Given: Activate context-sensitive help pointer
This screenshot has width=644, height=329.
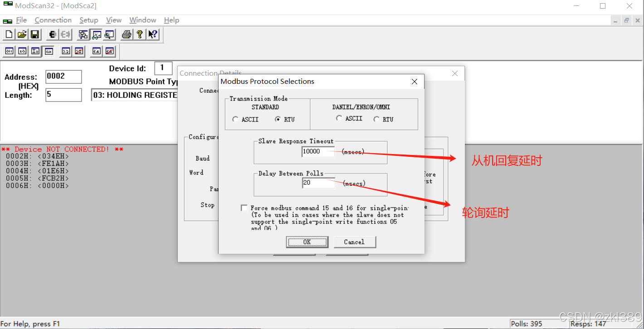Looking at the screenshot, I should point(153,34).
